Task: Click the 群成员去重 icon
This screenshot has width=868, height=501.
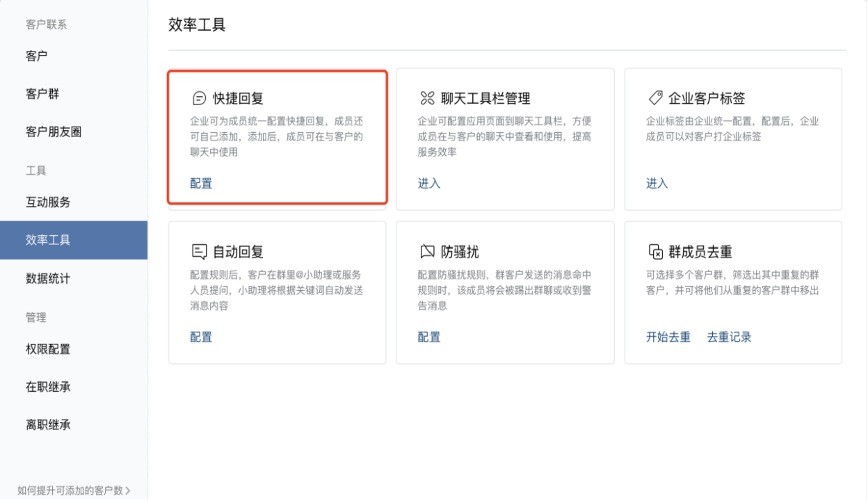Action: 655,251
